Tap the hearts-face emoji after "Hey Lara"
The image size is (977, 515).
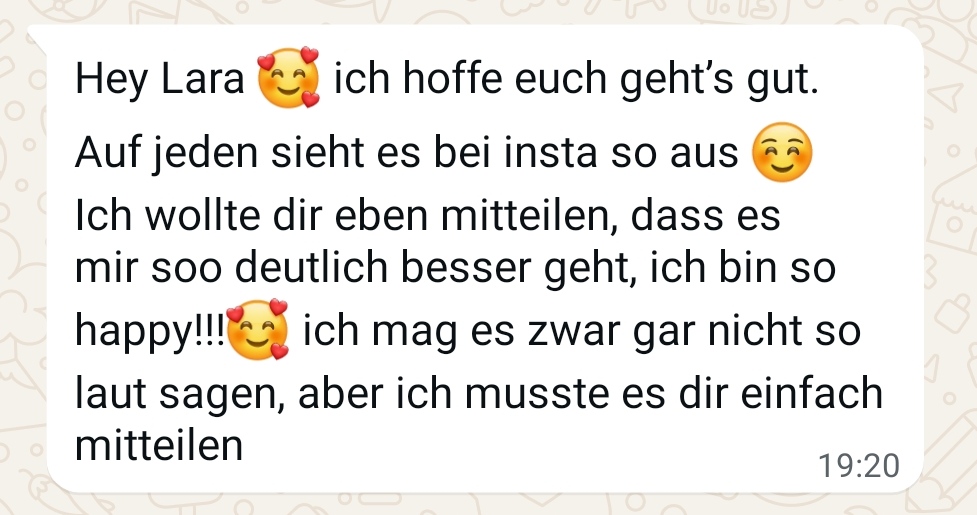[x=288, y=77]
